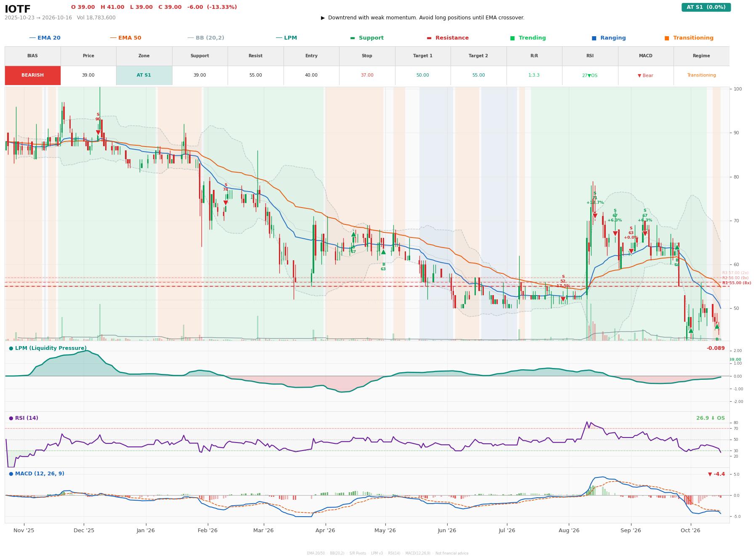Click the BEARISH bias cell
The image size is (756, 560).
click(32, 75)
